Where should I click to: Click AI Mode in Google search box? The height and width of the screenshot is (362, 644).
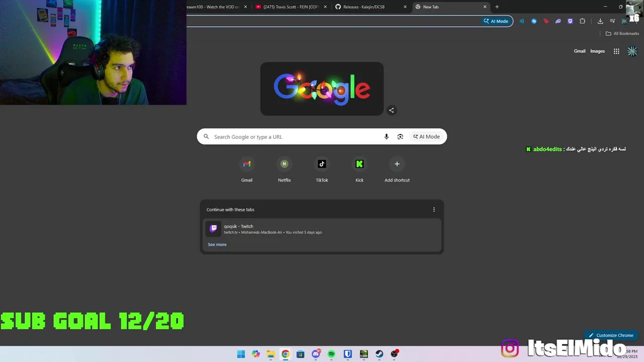(427, 137)
